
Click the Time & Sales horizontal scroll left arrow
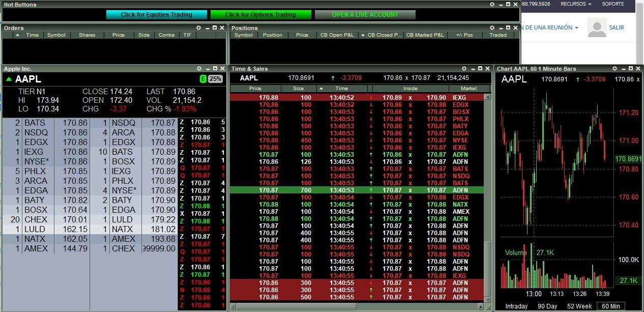(x=233, y=306)
